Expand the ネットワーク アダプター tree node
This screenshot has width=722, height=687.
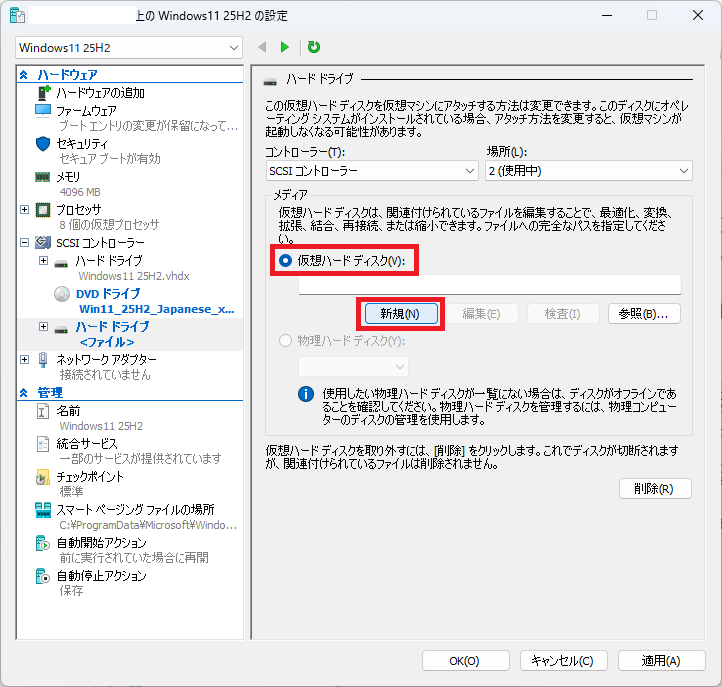click(x=24, y=359)
